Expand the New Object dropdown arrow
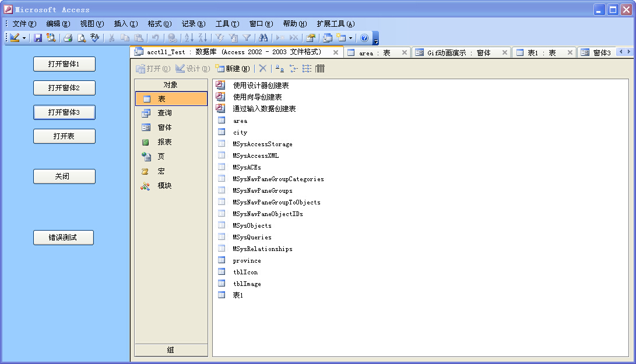The height and width of the screenshot is (364, 636). pos(350,38)
